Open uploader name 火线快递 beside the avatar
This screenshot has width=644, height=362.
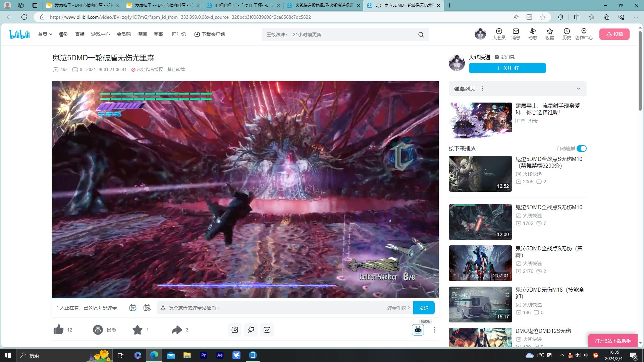click(x=480, y=57)
